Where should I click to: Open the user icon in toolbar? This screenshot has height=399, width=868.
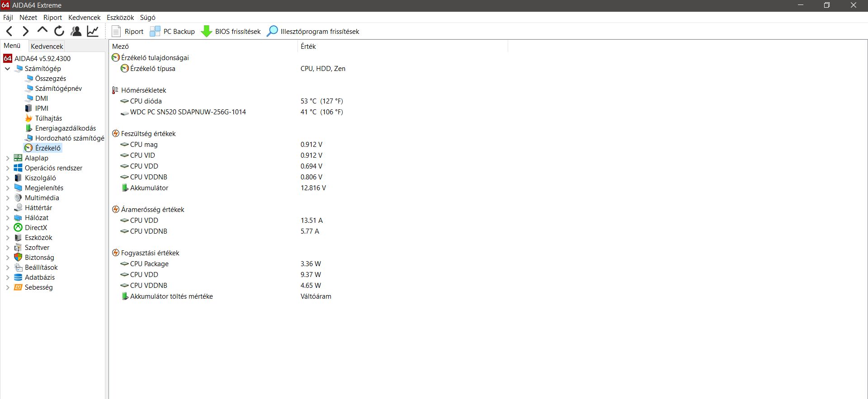pos(76,31)
